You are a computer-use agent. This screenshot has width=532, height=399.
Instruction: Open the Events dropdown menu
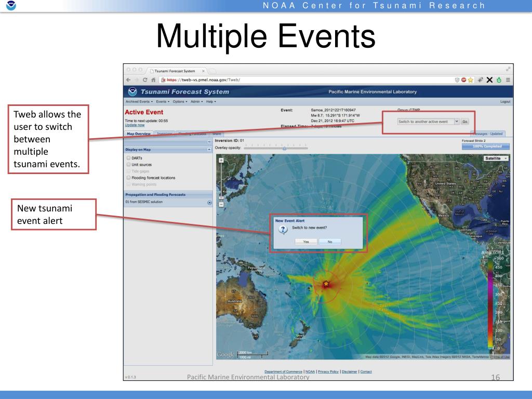163,101
